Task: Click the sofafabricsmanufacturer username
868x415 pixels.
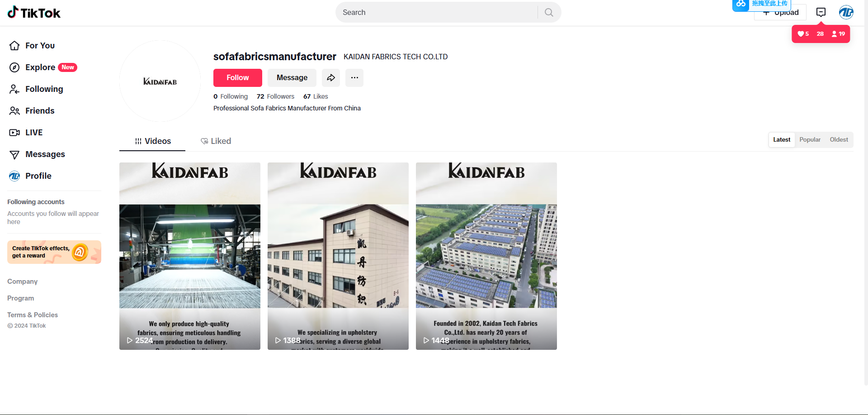Action: (275, 57)
